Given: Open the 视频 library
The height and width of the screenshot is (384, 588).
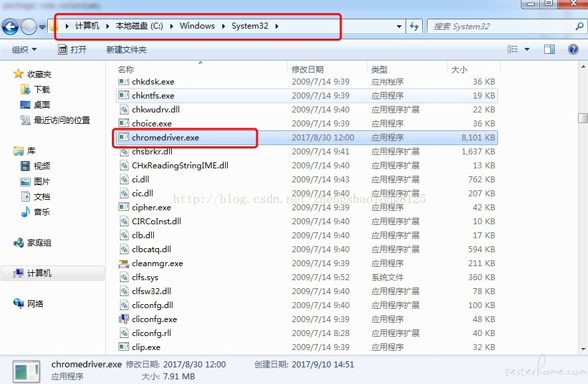Looking at the screenshot, I should click(42, 166).
